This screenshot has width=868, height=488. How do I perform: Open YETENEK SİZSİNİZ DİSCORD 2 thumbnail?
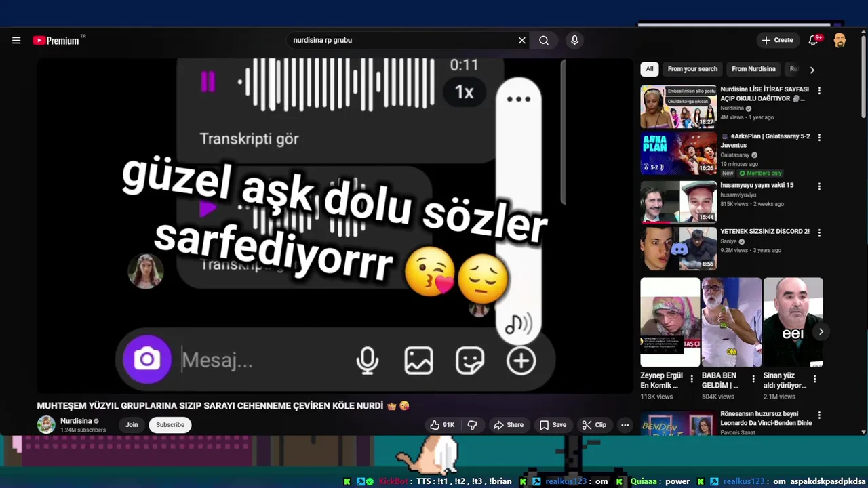[679, 249]
